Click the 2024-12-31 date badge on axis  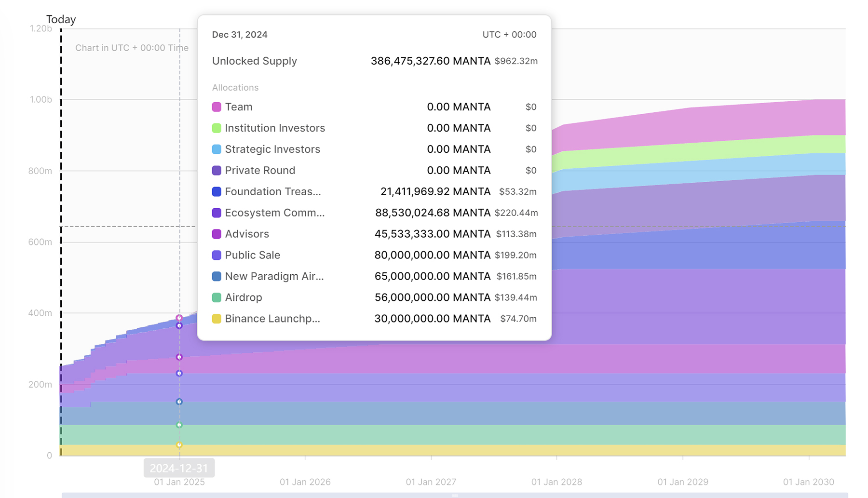pyautogui.click(x=179, y=468)
